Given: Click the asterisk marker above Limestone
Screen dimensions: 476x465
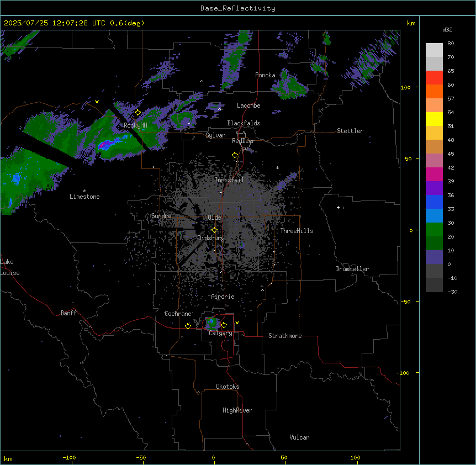Looking at the screenshot, I should tap(84, 191).
